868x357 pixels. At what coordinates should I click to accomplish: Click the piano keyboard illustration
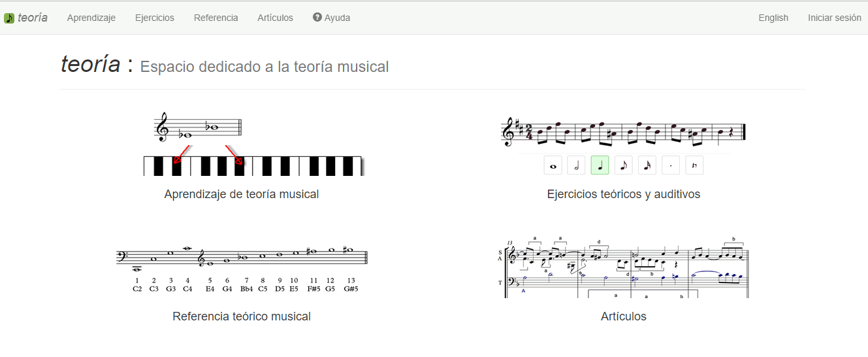252,165
